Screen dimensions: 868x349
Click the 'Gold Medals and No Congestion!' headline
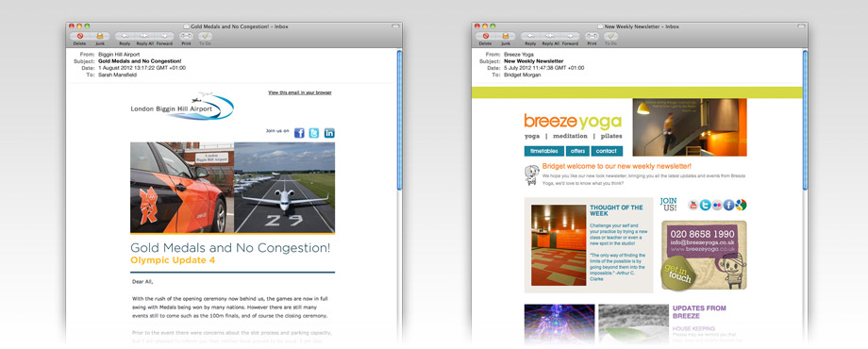pyautogui.click(x=230, y=247)
